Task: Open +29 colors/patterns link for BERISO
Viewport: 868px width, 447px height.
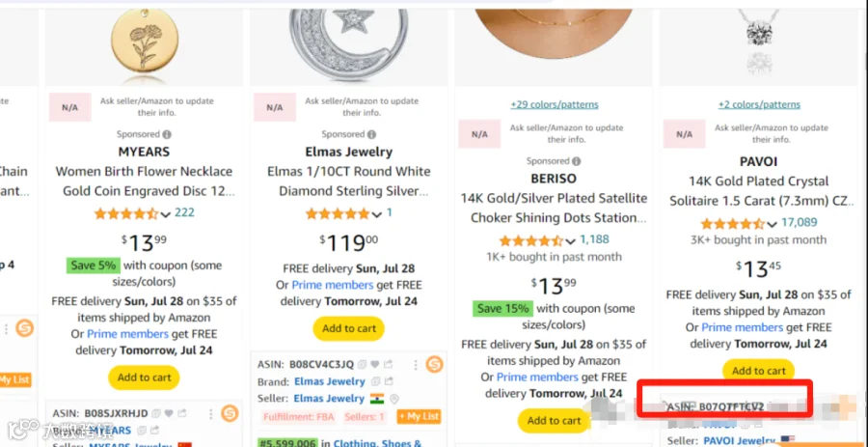Action: coord(555,104)
